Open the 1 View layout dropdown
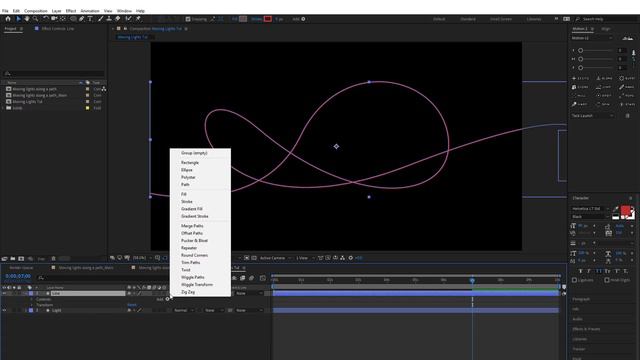Screen dimensions: 640x360 tap(305, 258)
